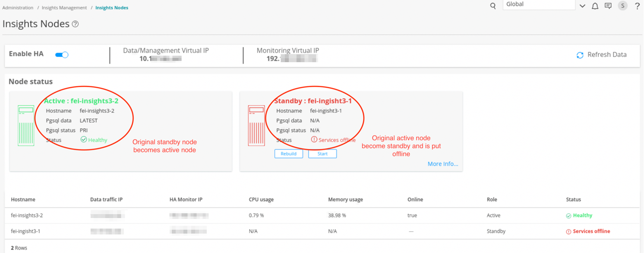This screenshot has height=253, width=644.
Task: Click the red standby node server icon
Action: tap(256, 126)
